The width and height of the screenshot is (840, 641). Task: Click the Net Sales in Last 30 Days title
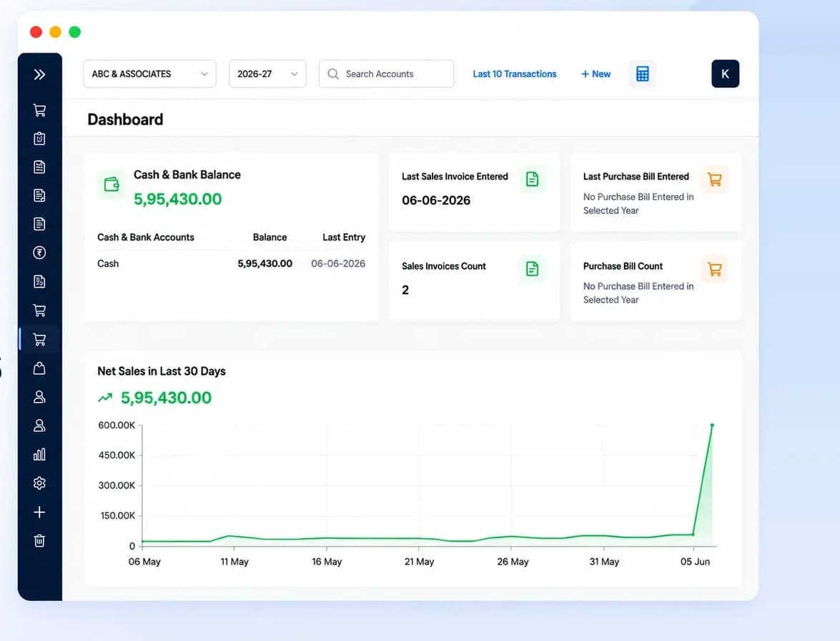click(x=162, y=371)
